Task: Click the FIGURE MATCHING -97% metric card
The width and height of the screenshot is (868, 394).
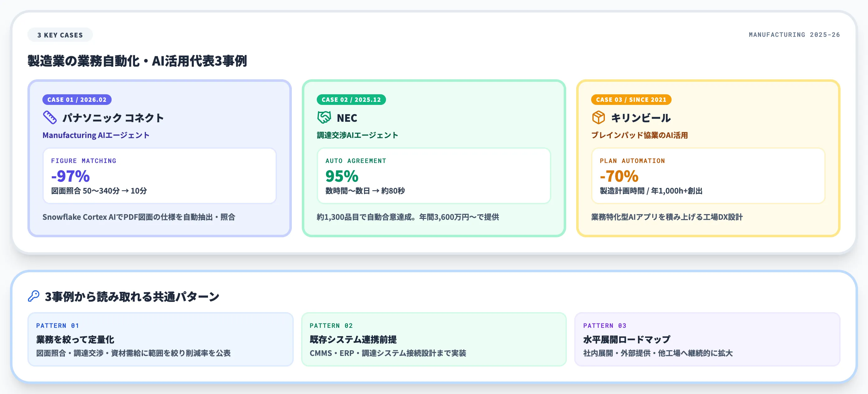Action: [159, 175]
